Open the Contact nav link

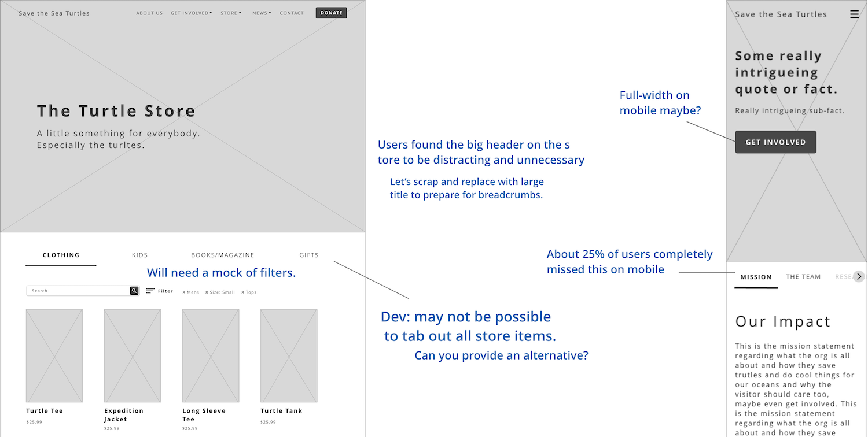point(291,13)
